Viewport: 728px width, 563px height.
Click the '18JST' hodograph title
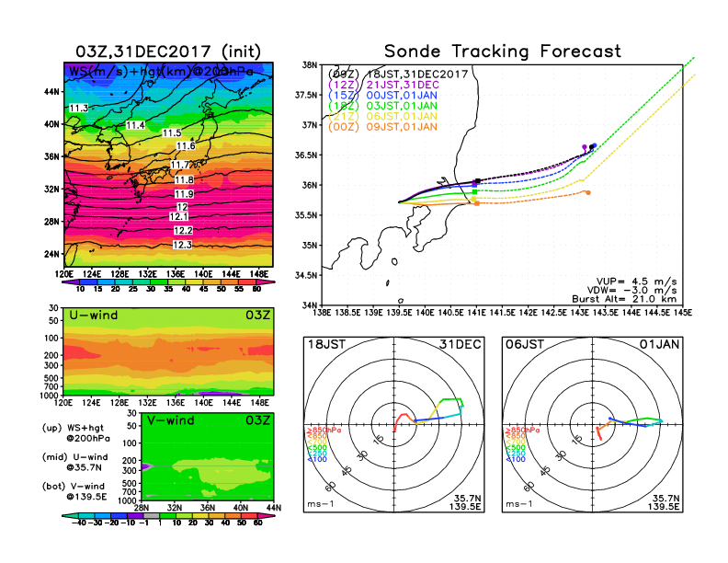point(327,344)
